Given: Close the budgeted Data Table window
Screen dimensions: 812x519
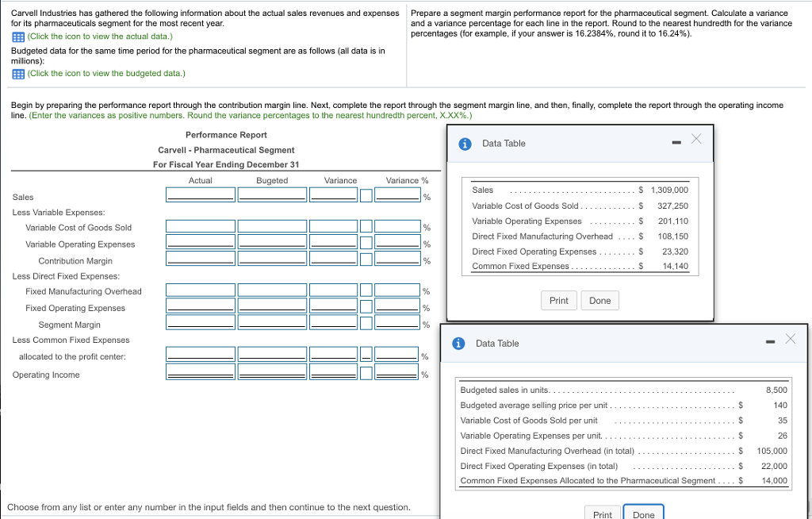Looking at the screenshot, I should [790, 339].
